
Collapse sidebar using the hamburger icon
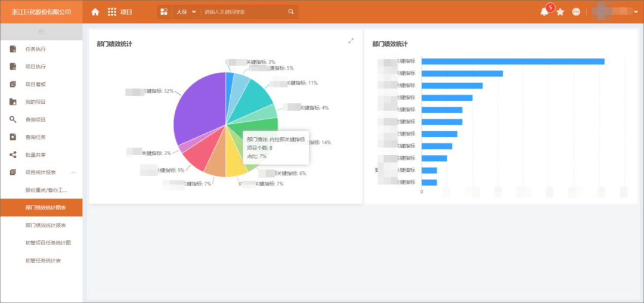(41, 32)
